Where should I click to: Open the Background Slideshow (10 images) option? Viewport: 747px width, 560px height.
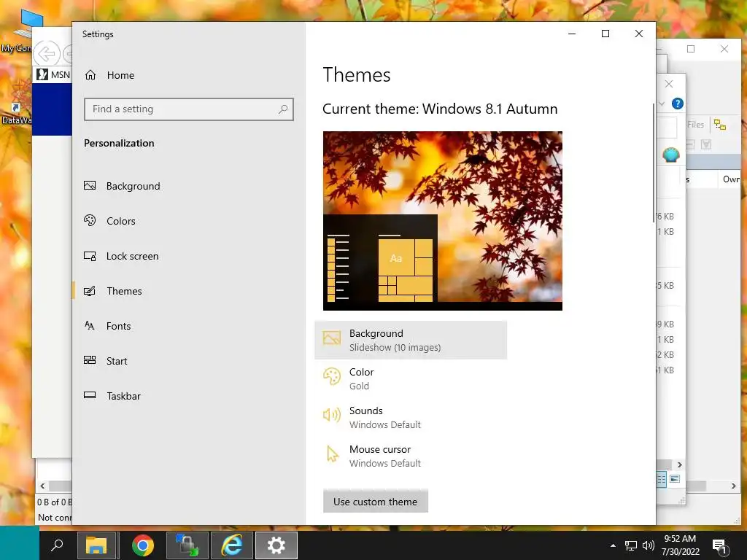point(411,340)
